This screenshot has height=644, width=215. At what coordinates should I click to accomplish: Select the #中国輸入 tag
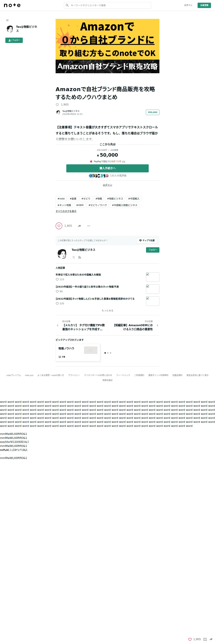134,199
